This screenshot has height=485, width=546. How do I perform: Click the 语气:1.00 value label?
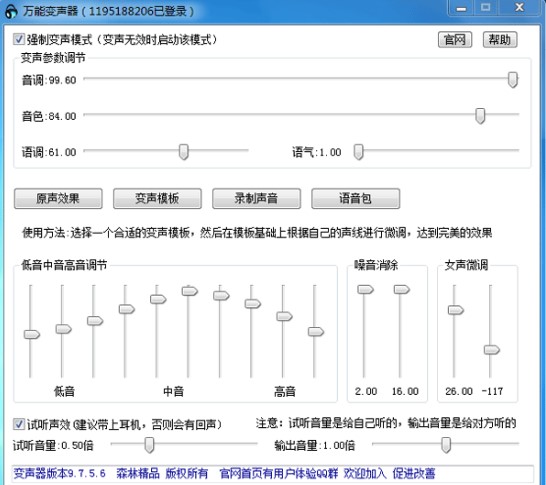pos(317,152)
